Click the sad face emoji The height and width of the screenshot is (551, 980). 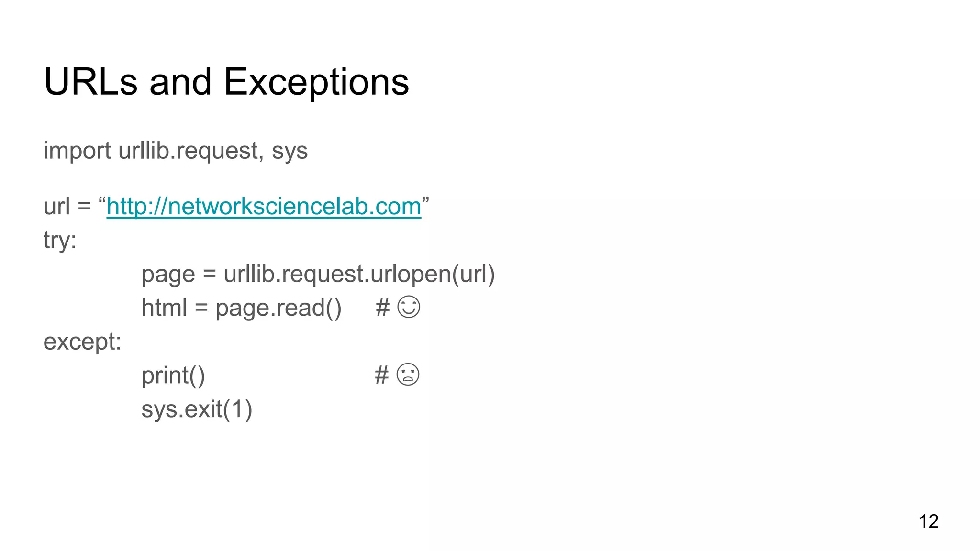click(408, 375)
